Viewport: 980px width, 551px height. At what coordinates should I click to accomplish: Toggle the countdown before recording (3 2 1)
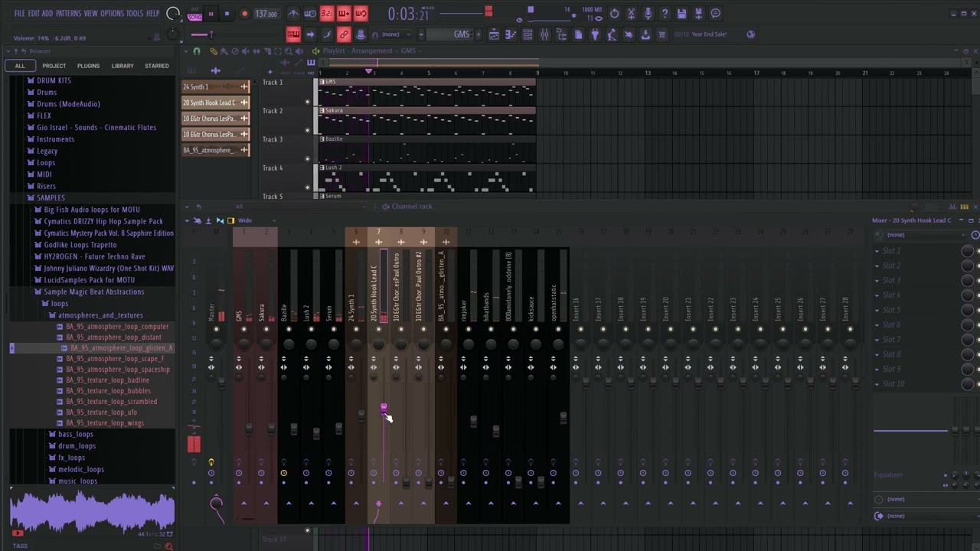pyautogui.click(x=327, y=14)
